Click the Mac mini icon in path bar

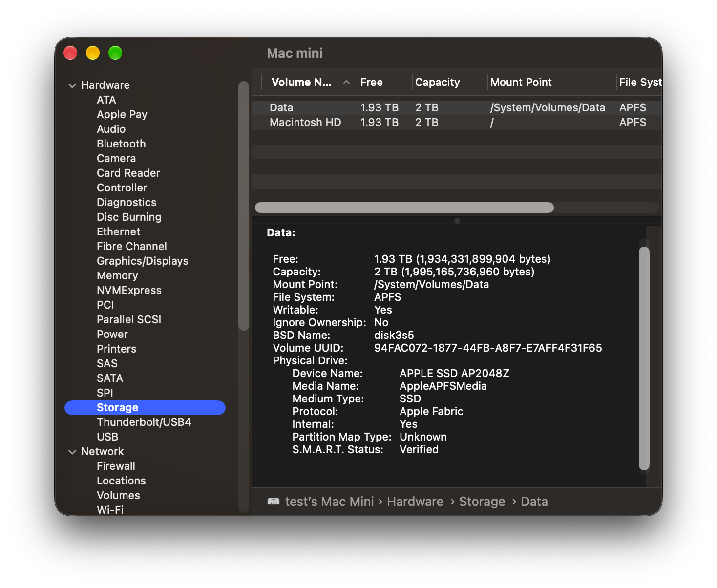[x=274, y=501]
